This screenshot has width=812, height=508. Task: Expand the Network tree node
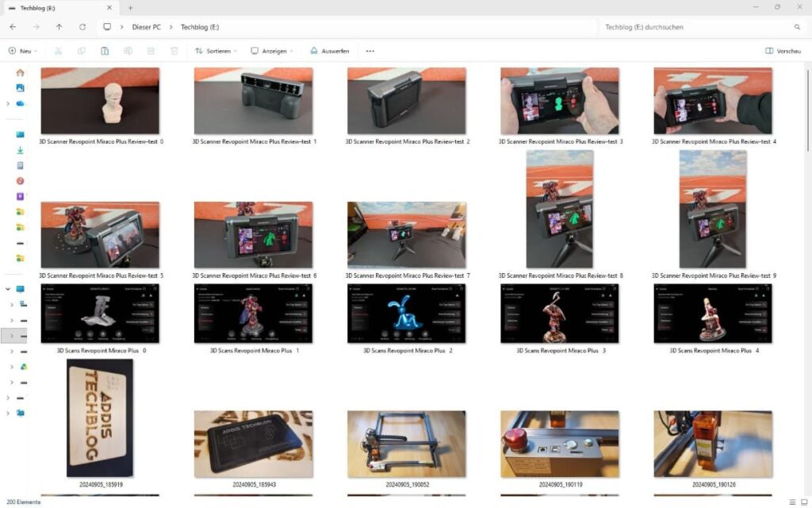click(8, 413)
